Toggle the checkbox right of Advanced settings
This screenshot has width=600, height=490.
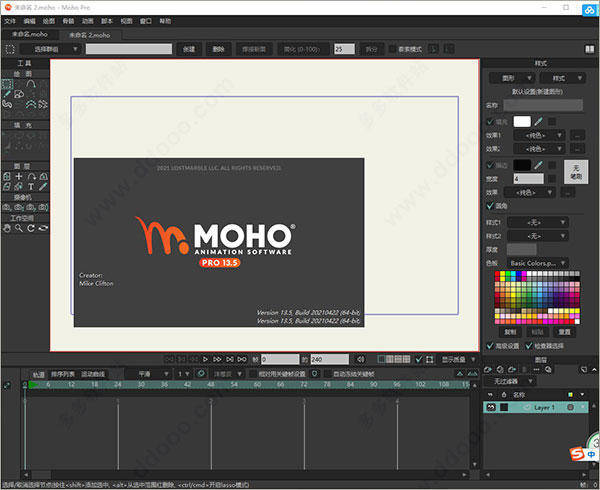click(529, 346)
